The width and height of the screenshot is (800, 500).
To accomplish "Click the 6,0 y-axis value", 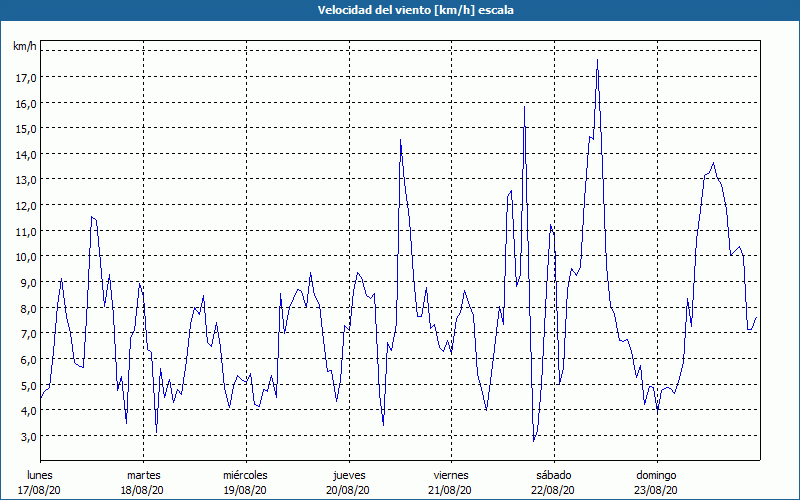I will pos(28,359).
